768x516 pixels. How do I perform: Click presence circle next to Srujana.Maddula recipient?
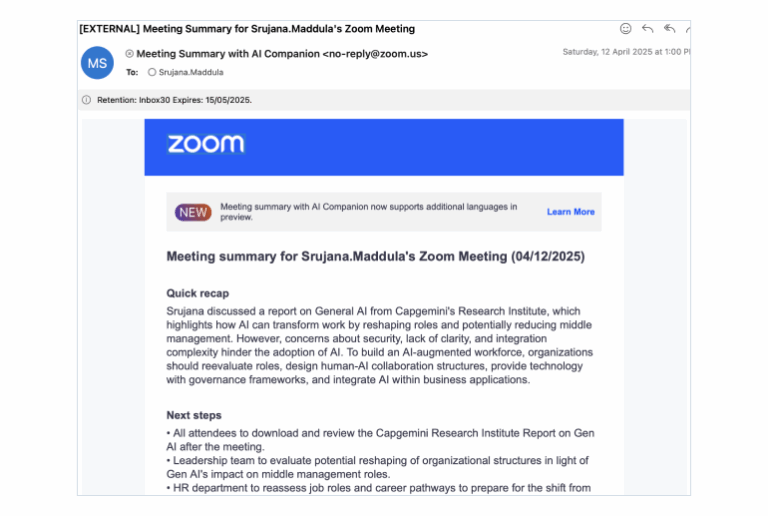pos(152,72)
